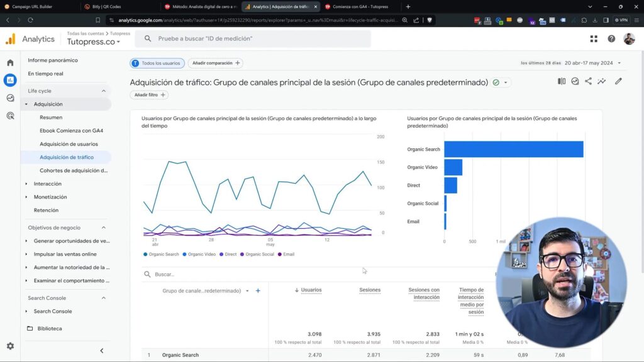Open the Google apps grid
Image resolution: width=644 pixels, height=362 pixels.
pos(594,38)
